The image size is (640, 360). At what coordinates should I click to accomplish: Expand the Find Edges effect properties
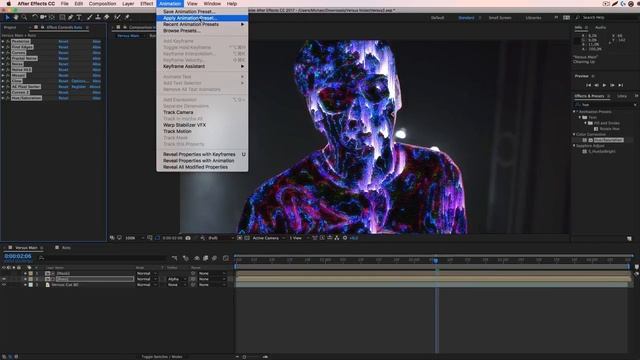[x=3, y=47]
